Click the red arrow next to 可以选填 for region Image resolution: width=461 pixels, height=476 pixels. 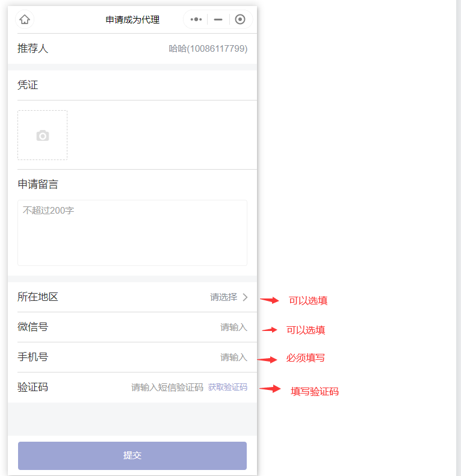coord(270,300)
